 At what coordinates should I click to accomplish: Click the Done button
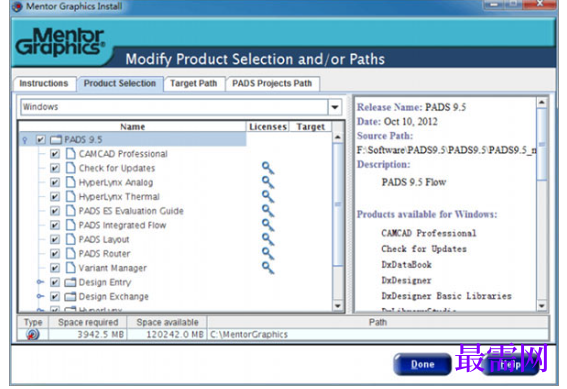click(422, 364)
